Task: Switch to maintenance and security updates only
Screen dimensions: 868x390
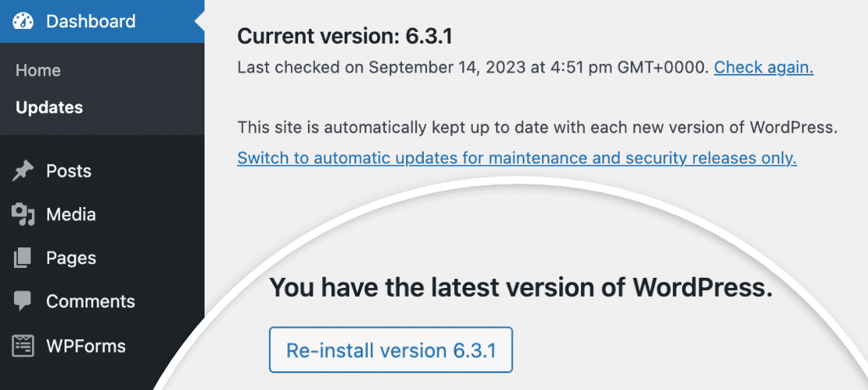Action: (516, 158)
